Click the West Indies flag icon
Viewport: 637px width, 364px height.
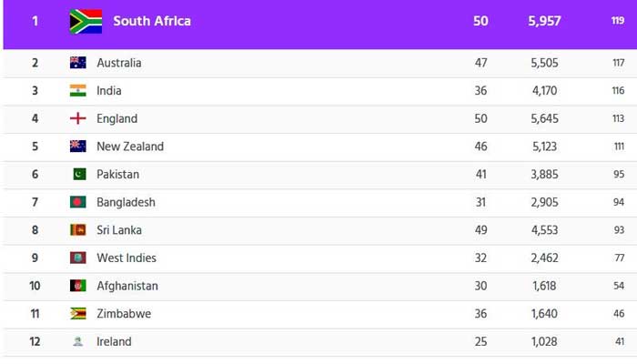tap(78, 258)
